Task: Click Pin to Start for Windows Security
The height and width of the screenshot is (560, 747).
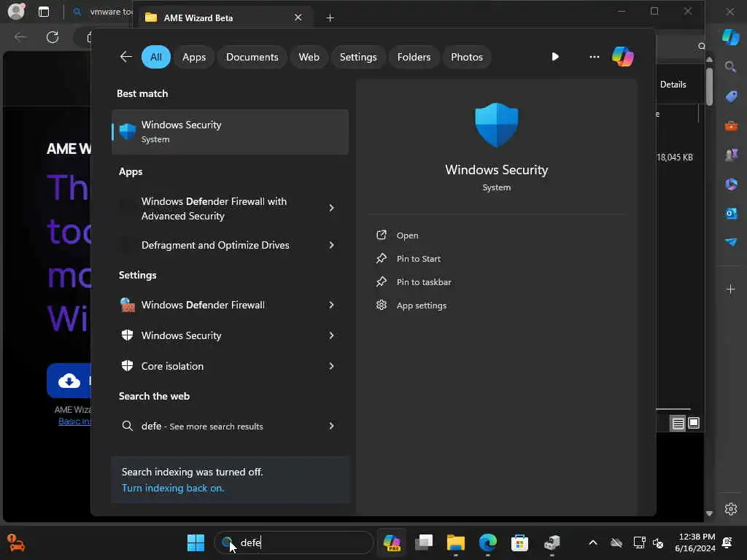Action: tap(418, 259)
